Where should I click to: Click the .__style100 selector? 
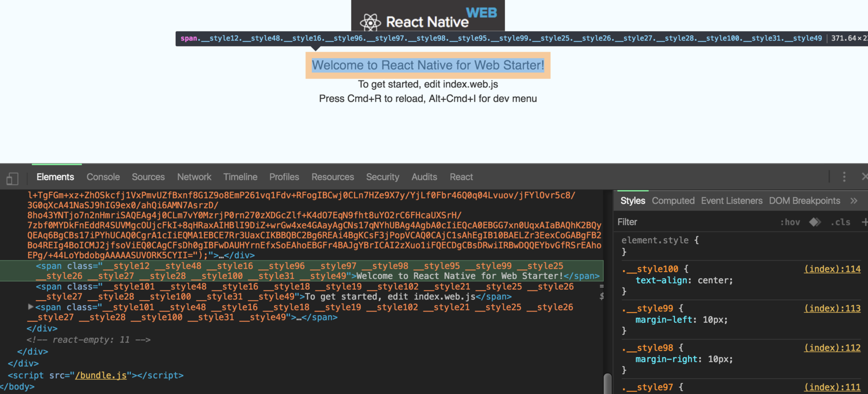pyautogui.click(x=650, y=269)
